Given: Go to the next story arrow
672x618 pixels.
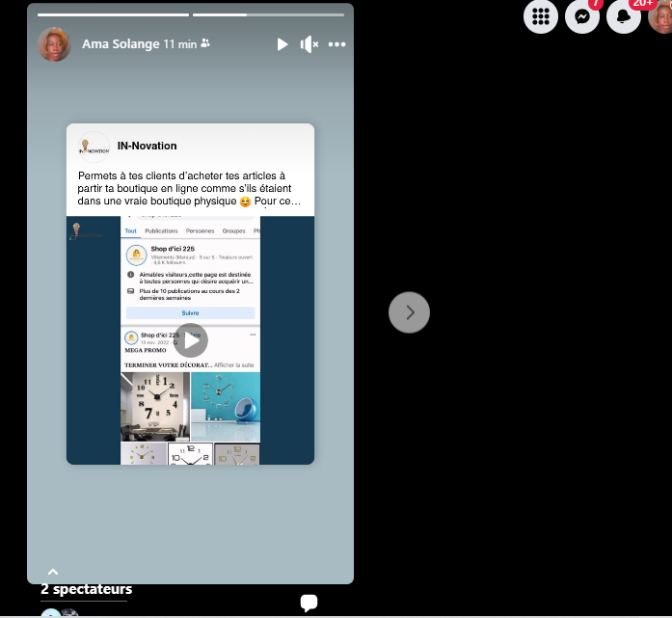Looking at the screenshot, I should (409, 312).
